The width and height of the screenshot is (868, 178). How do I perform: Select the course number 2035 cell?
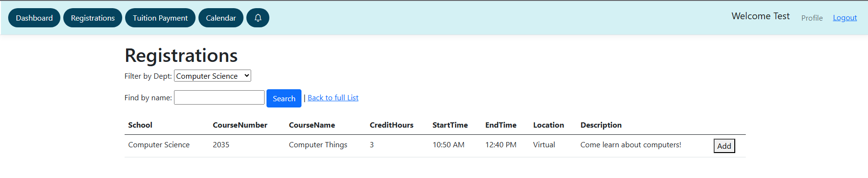(221, 145)
